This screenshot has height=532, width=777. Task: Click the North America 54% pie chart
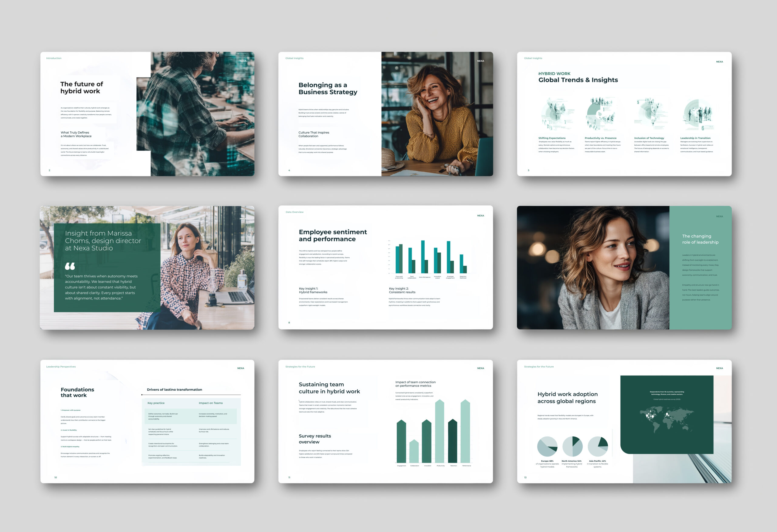[x=572, y=446]
